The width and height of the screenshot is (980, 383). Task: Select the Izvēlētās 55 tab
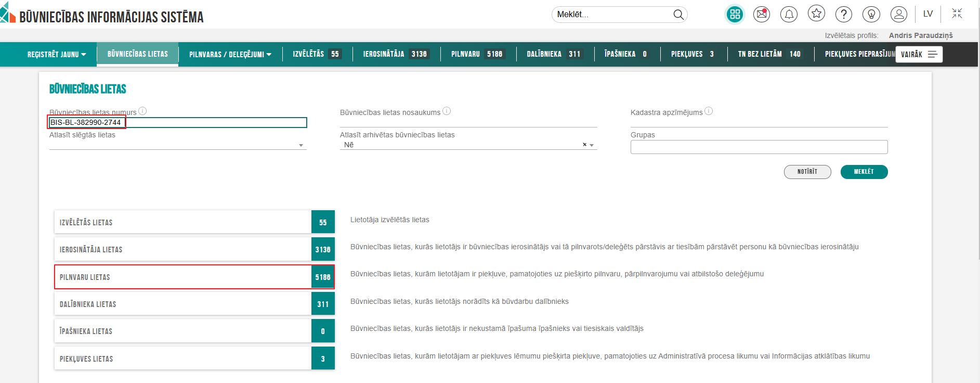click(317, 54)
